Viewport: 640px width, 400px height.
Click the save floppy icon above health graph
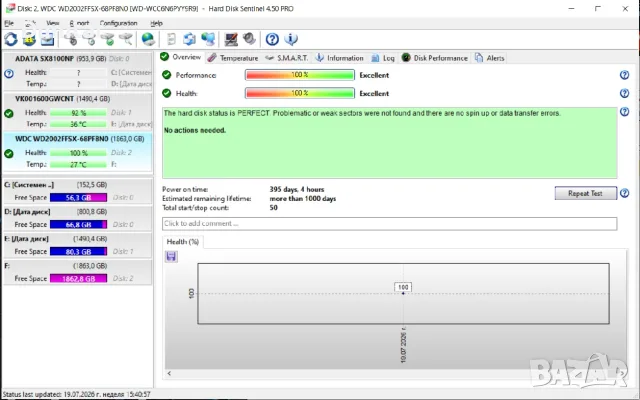click(171, 256)
